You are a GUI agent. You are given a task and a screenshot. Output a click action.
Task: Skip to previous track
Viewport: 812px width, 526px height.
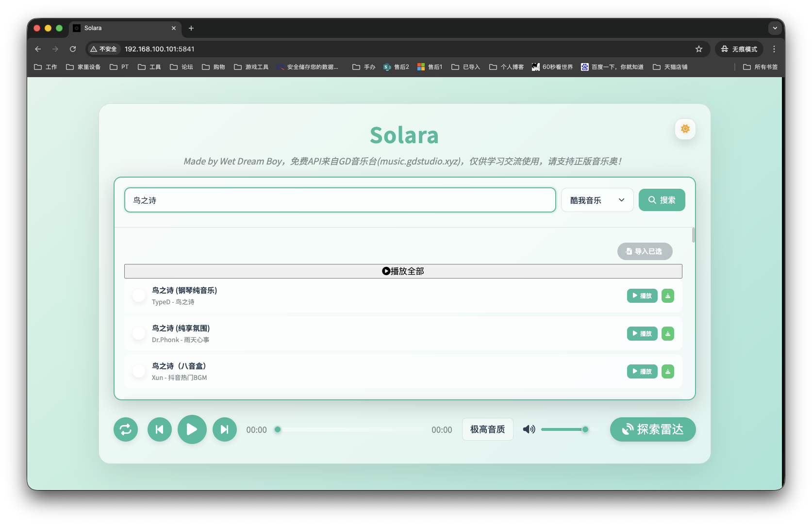tap(159, 429)
